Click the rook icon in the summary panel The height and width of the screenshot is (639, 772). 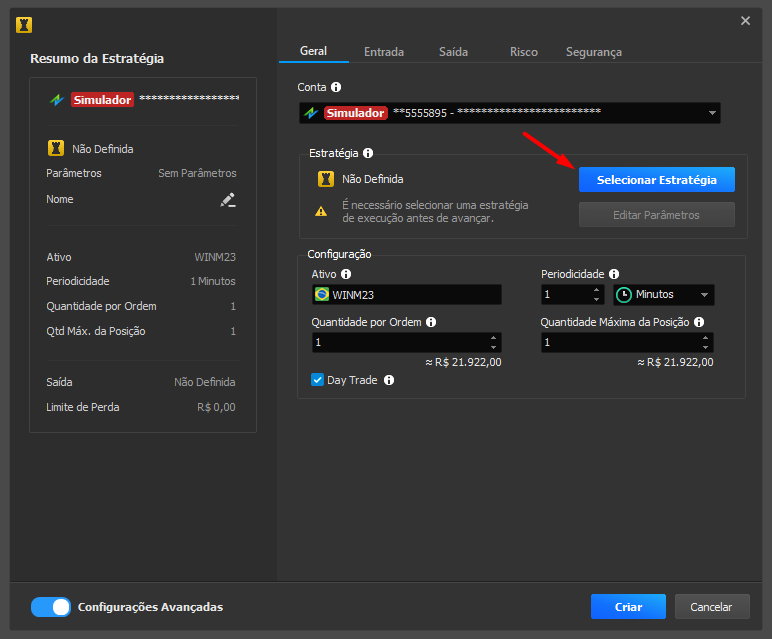coord(56,148)
